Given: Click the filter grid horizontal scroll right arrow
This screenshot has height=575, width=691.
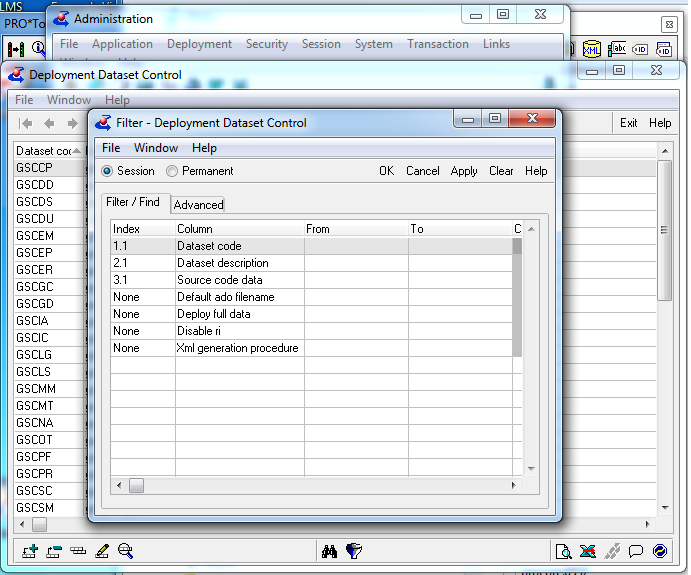Looking at the screenshot, I should coord(513,486).
